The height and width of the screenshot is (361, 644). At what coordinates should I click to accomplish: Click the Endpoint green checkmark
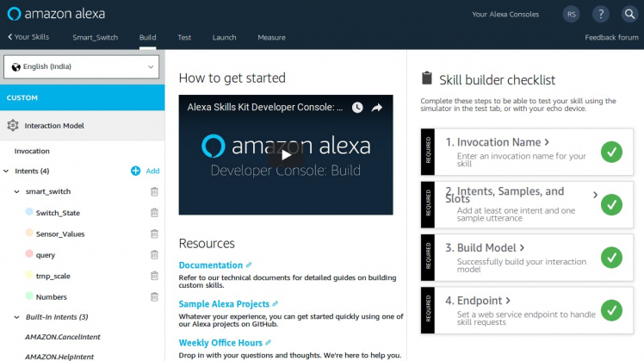pos(611,310)
